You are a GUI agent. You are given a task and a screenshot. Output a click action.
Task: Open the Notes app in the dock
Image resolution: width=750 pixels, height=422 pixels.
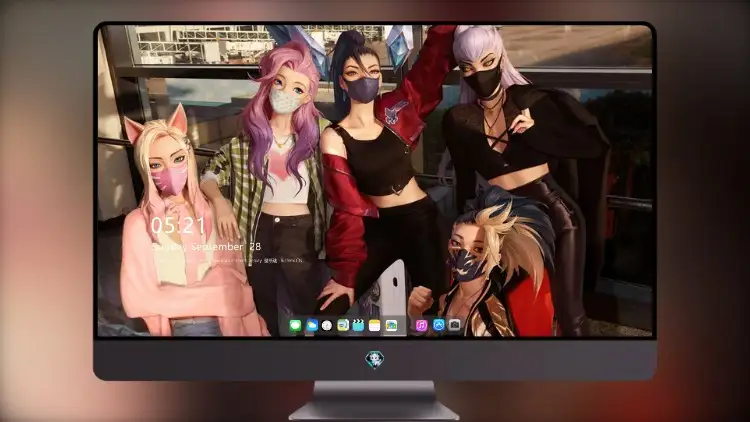(x=375, y=326)
